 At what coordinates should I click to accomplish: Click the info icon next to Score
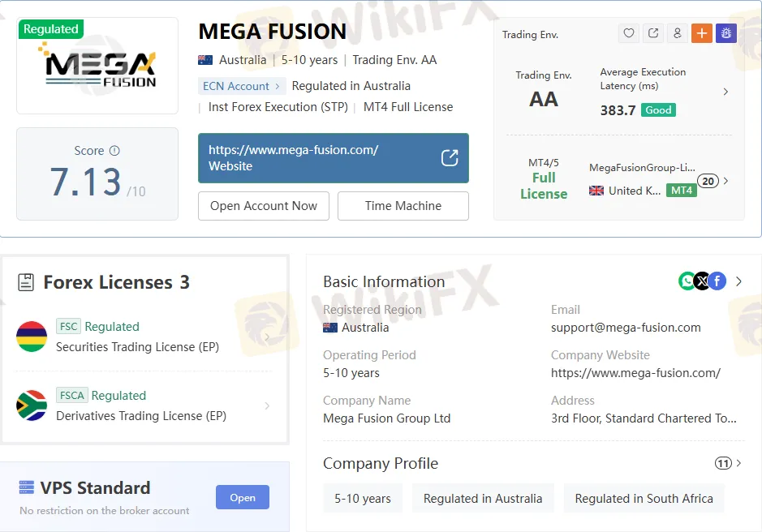(114, 151)
